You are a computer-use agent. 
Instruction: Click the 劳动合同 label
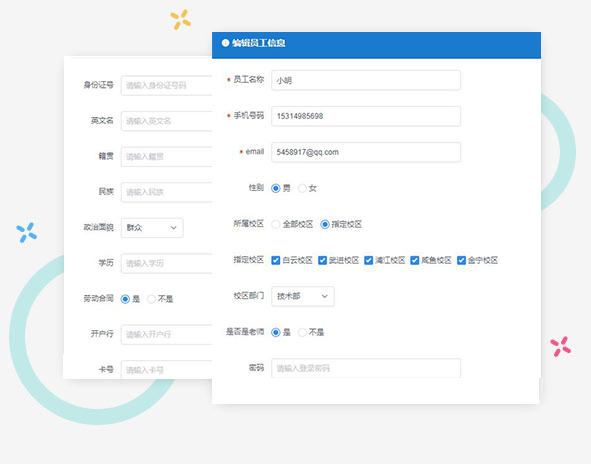pyautogui.click(x=98, y=299)
